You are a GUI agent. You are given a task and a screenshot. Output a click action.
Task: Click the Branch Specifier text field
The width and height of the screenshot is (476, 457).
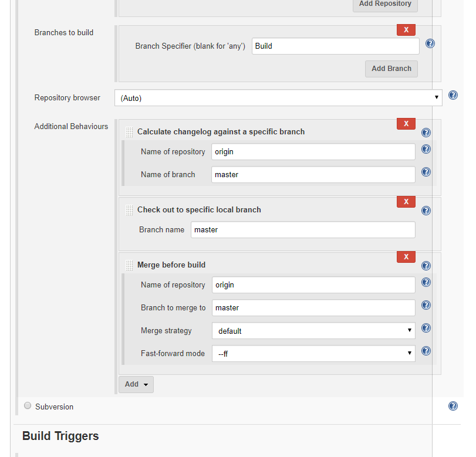click(x=335, y=46)
